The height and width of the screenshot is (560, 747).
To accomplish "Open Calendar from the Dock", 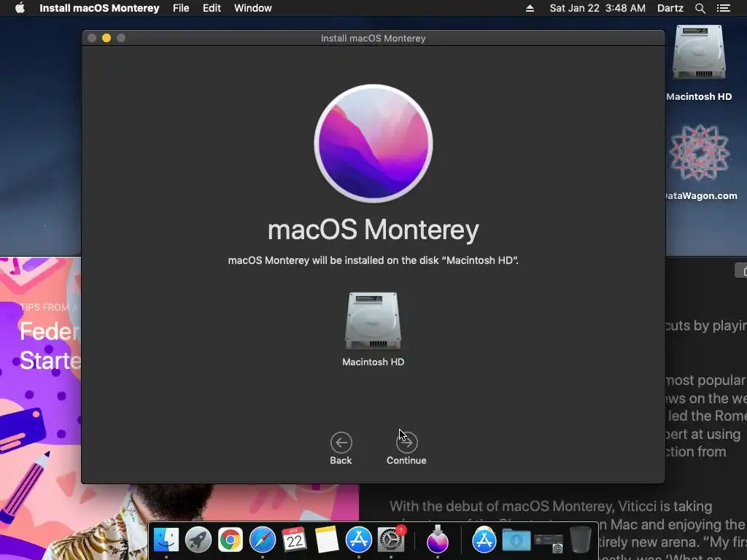I will [x=294, y=540].
